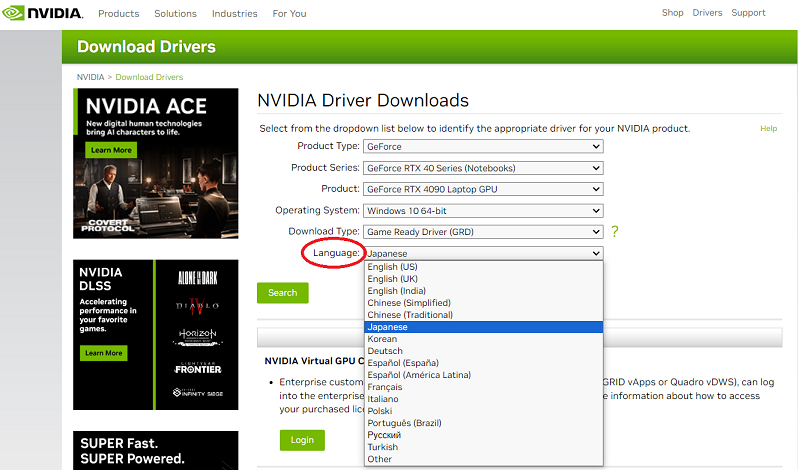
Task: Select English (UK) language option
Action: (484, 279)
